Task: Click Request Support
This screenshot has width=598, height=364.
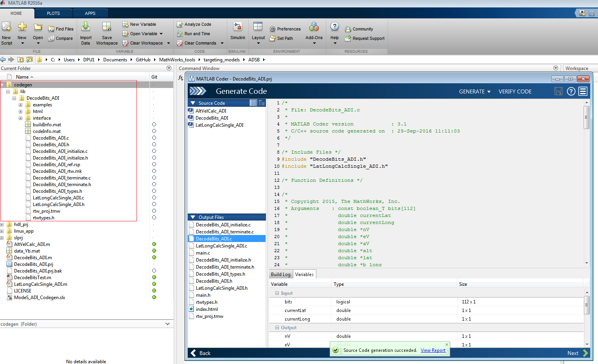Action: pos(365,38)
